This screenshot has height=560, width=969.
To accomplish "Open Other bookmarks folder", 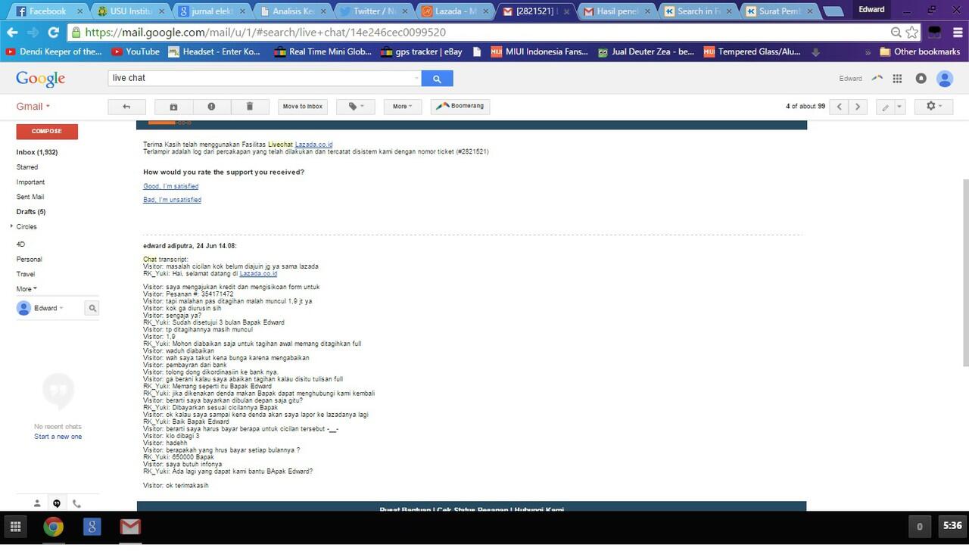I will pos(920,51).
